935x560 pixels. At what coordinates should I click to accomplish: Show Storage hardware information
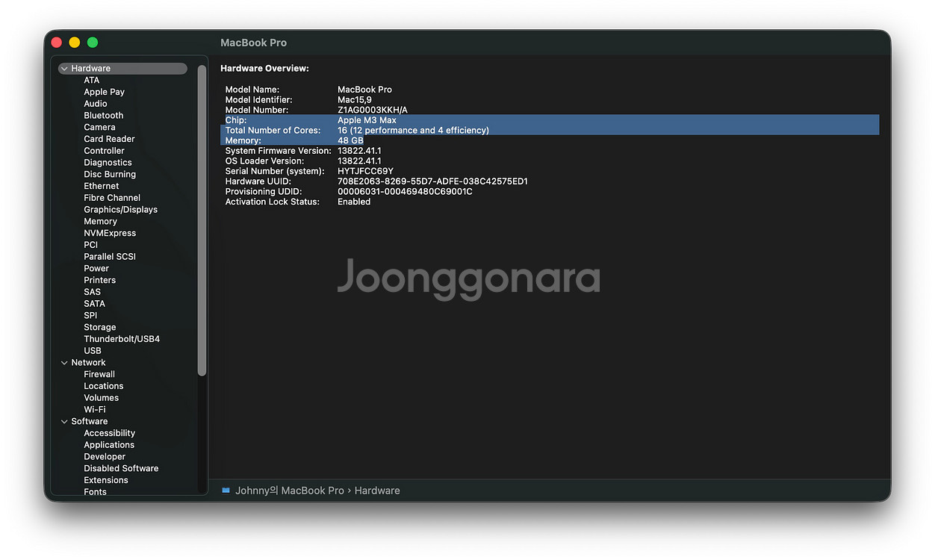click(x=99, y=327)
